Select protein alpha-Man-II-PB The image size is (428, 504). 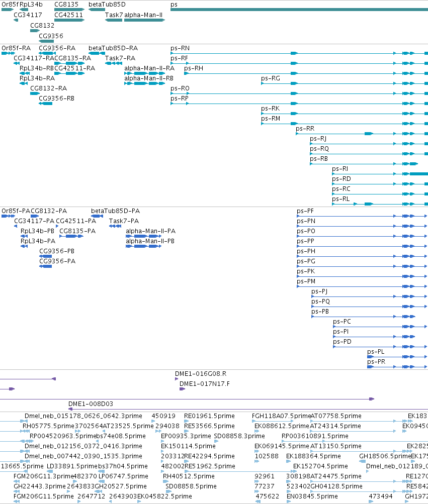pos(150,241)
